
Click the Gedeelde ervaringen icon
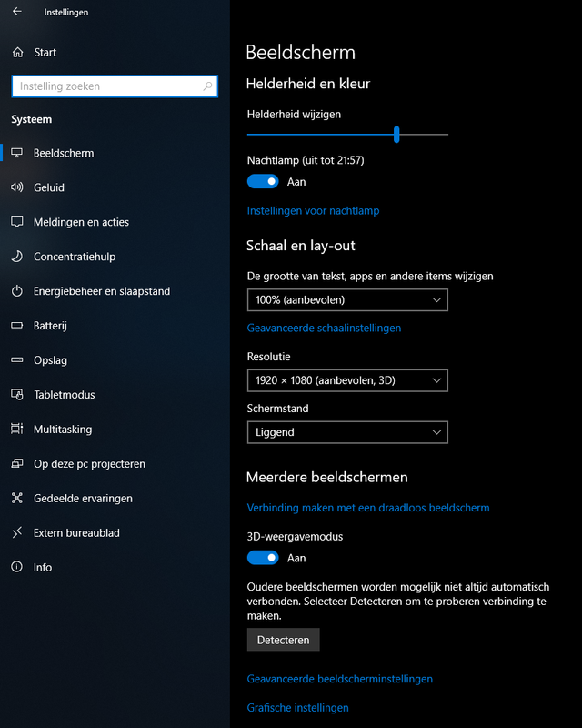click(16, 498)
